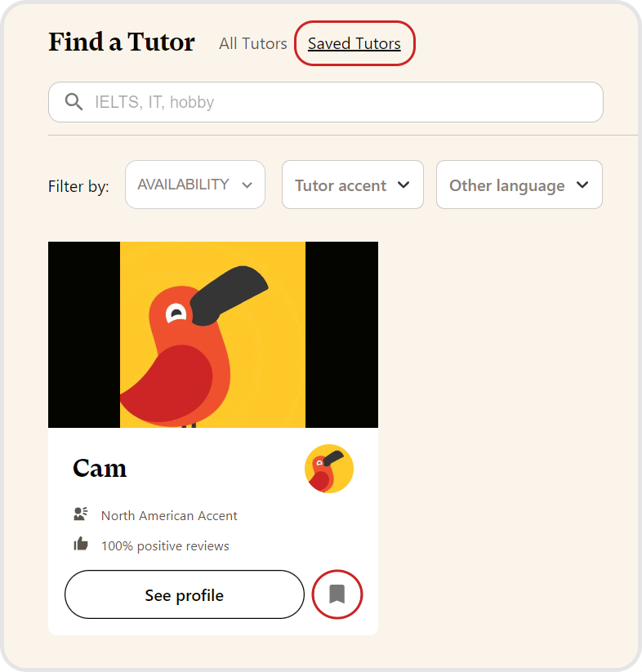Screen dimensions: 642x672
Task: Open Cam's toucan video thumbnail
Action: tap(212, 335)
